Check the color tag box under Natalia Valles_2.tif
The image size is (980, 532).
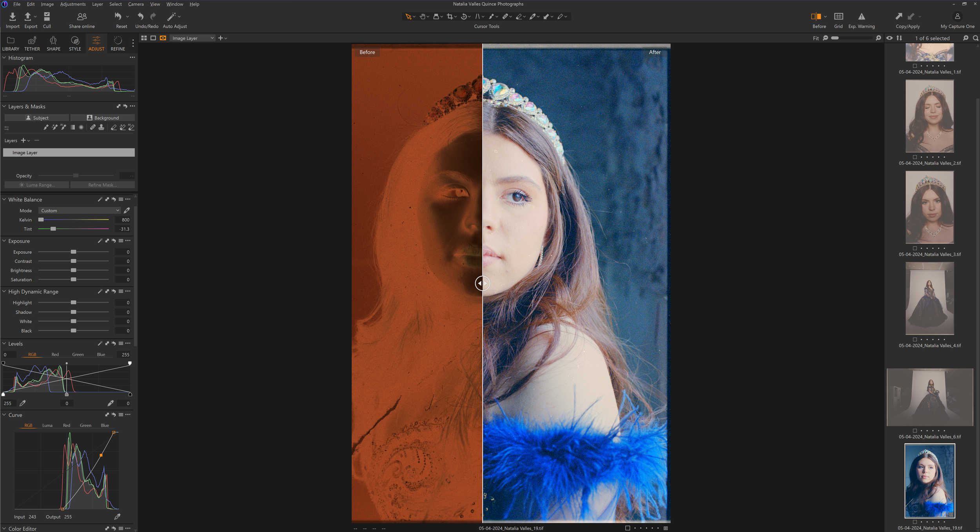click(915, 157)
